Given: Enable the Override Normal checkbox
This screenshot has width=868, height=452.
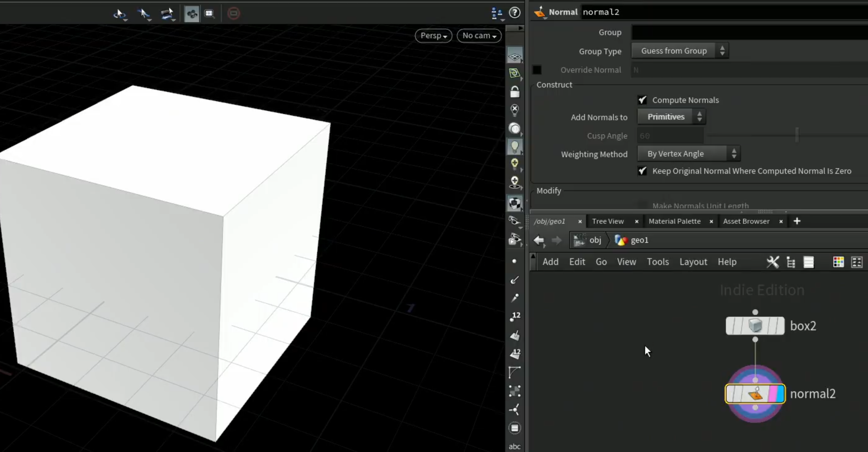Looking at the screenshot, I should click(537, 70).
